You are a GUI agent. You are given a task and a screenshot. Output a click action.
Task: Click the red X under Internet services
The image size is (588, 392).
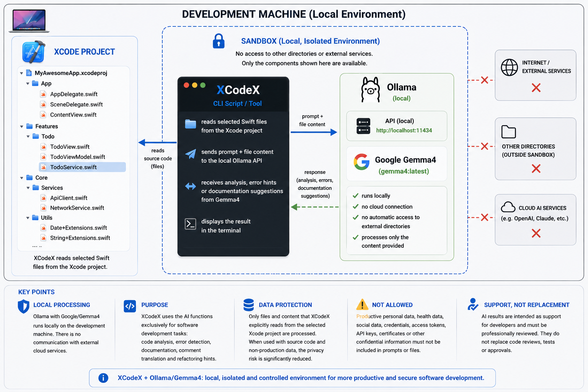point(536,88)
